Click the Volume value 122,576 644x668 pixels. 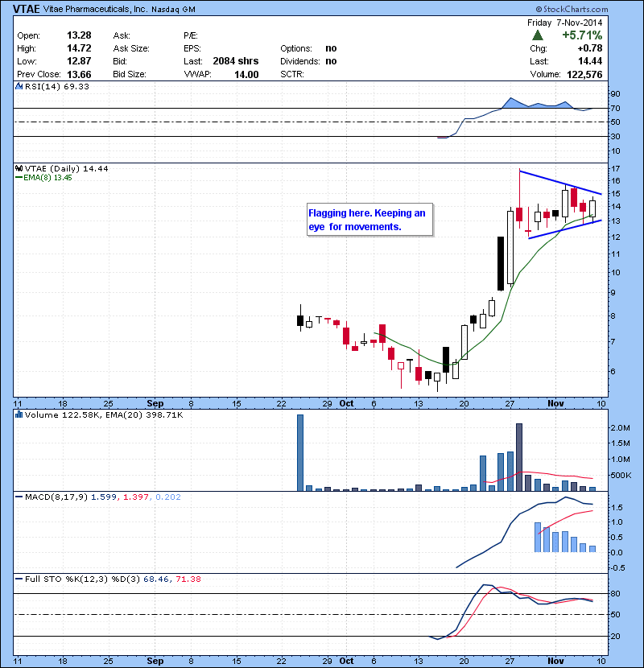[584, 75]
